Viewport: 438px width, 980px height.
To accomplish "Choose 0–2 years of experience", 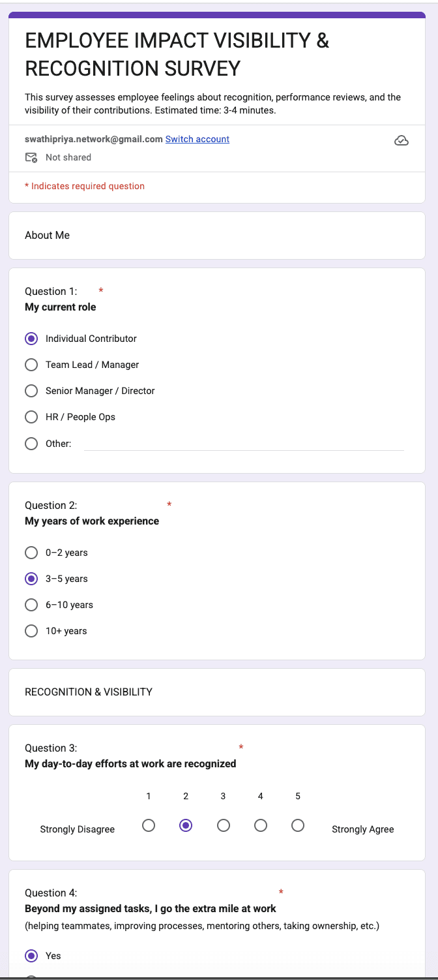I will 31,553.
